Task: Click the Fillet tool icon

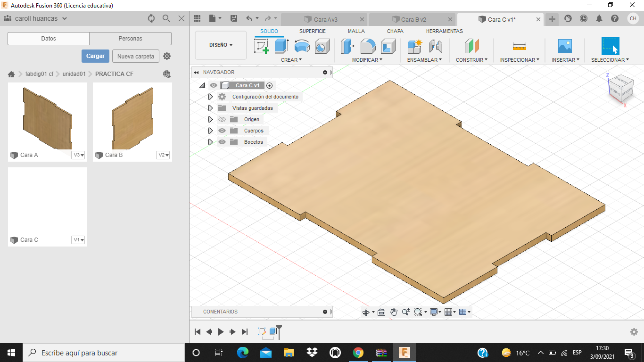Action: [368, 46]
